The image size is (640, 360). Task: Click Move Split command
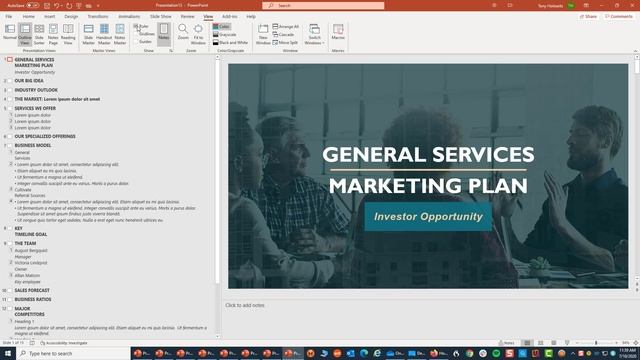click(285, 42)
